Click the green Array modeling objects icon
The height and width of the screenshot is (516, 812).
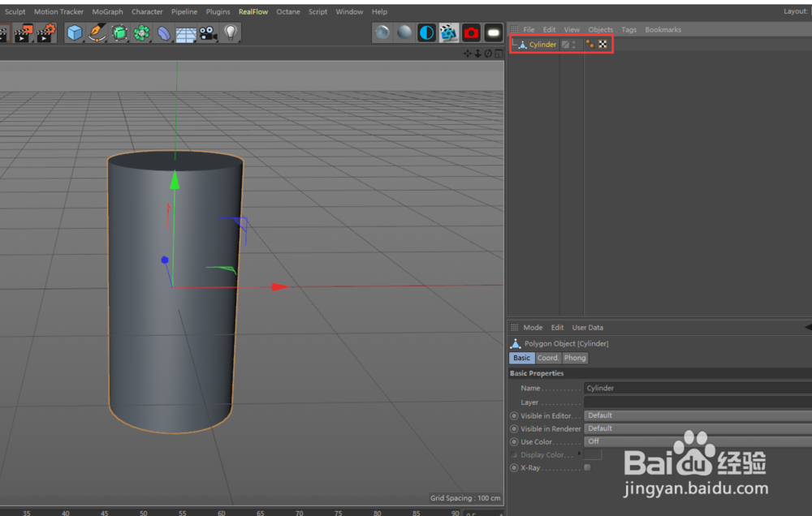[141, 33]
